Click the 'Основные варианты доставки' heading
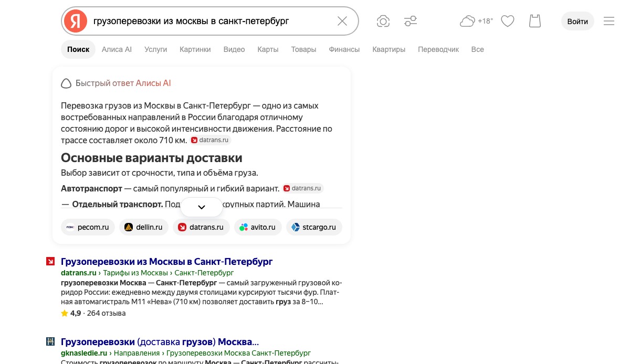This screenshot has width=630, height=364. click(152, 158)
